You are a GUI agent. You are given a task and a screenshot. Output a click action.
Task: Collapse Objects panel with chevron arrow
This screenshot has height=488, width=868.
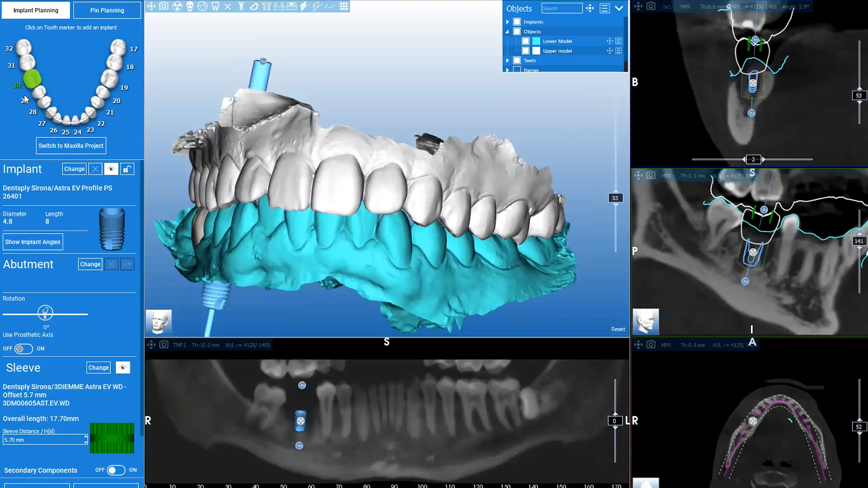tap(619, 8)
